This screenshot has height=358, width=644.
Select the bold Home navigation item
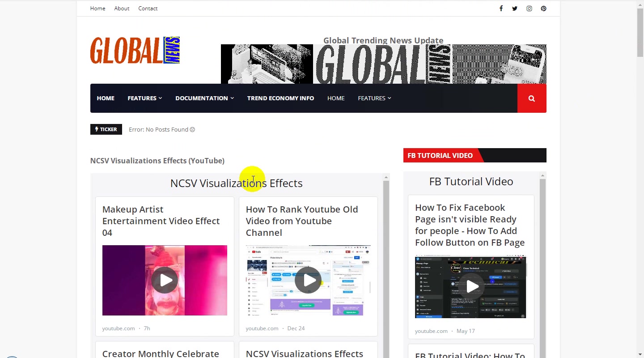[x=106, y=98]
